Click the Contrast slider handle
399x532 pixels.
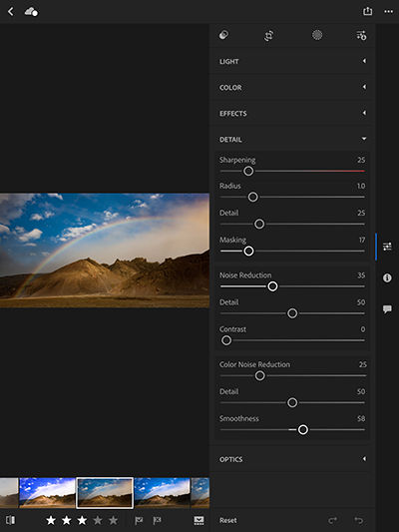point(226,340)
